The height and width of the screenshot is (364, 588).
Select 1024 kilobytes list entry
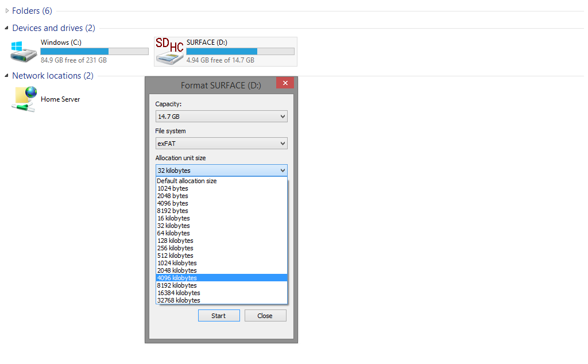[x=221, y=263]
